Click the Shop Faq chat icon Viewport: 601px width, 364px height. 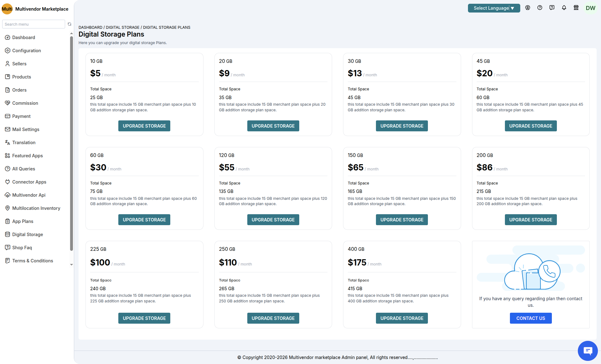point(8,248)
